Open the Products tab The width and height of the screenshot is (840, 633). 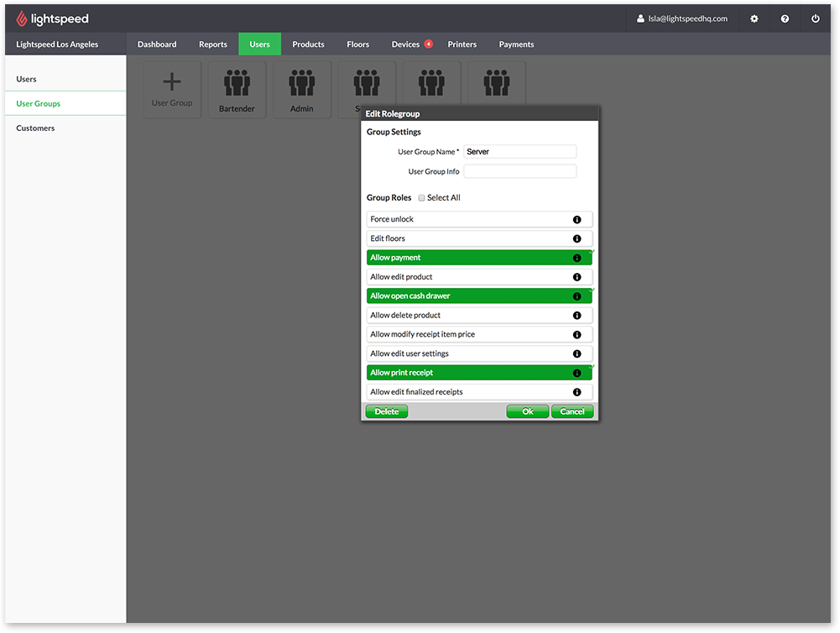click(308, 44)
